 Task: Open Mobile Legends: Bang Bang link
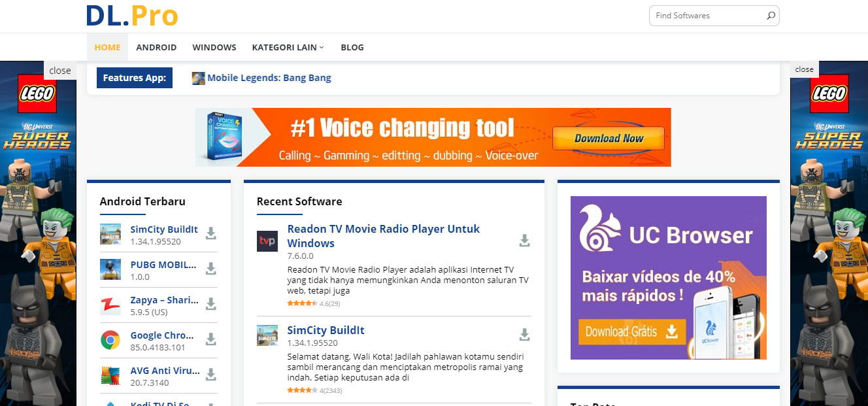(269, 78)
